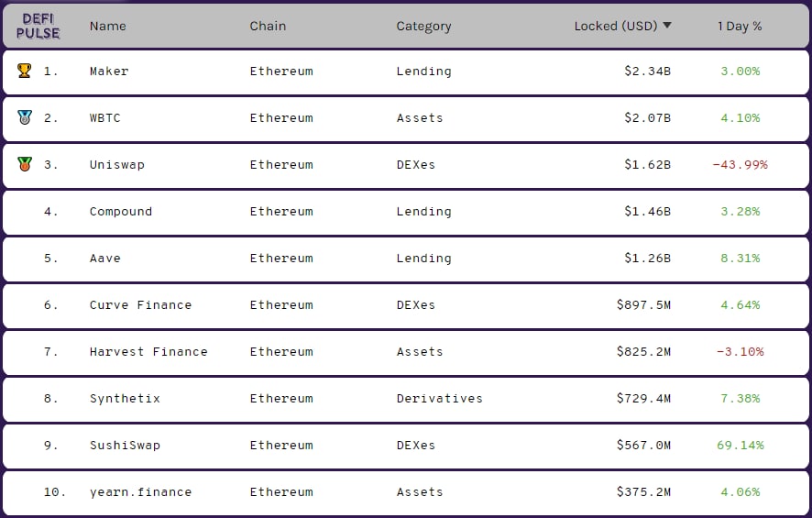The width and height of the screenshot is (812, 518).
Task: Sort by the Chain column header
Action: pos(268,26)
